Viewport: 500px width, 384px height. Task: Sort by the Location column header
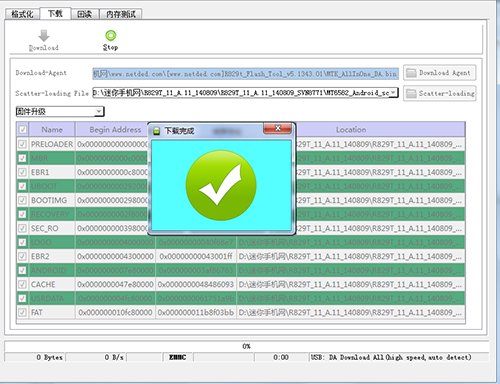coord(351,129)
